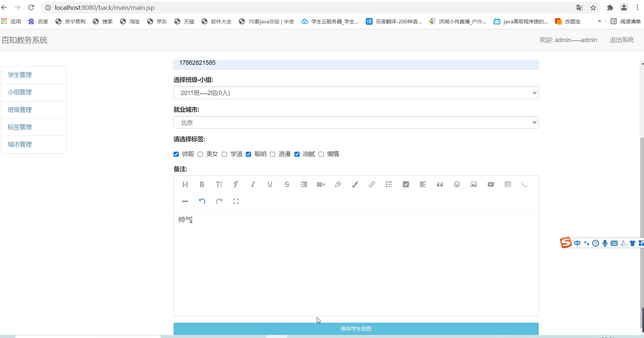This screenshot has height=338, width=644.
Task: Open the 百度 bookmark
Action: pos(38,21)
